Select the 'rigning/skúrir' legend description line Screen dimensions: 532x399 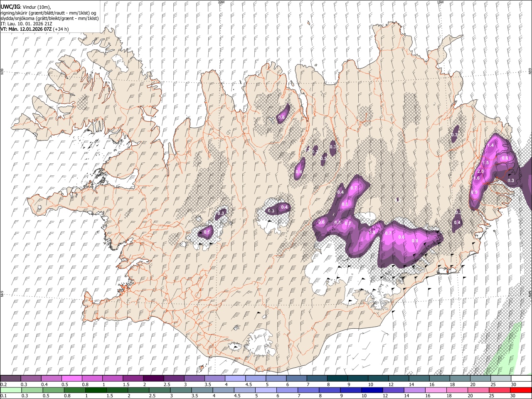point(48,13)
